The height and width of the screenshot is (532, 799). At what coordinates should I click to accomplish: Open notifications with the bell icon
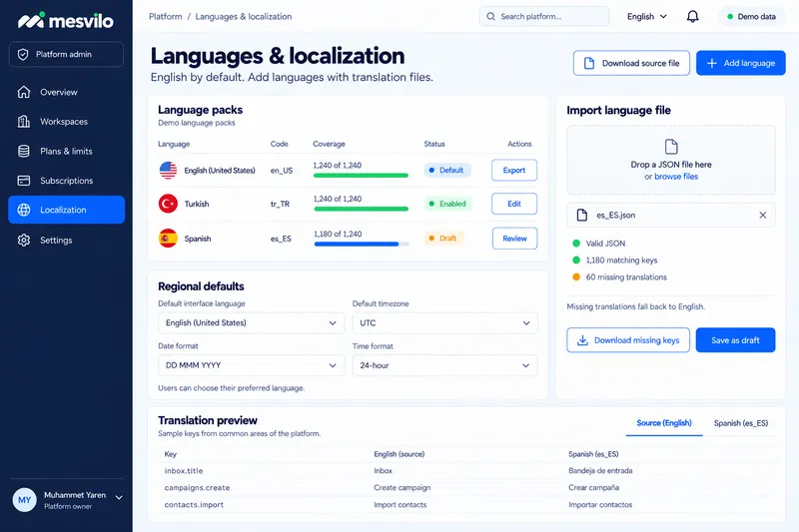[692, 16]
